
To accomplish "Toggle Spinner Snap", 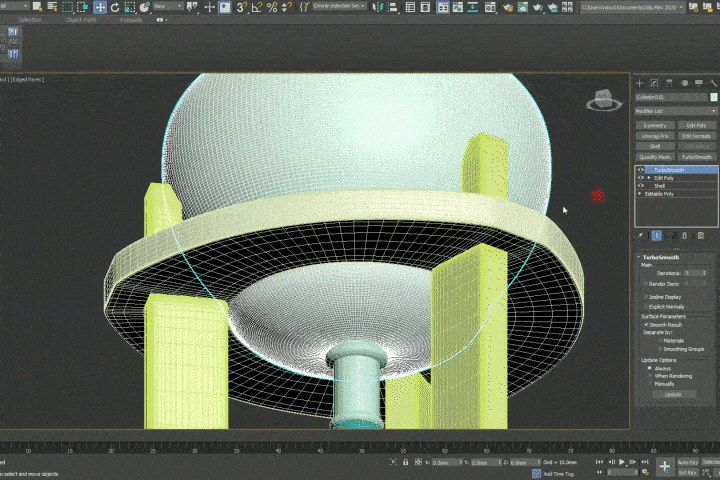I will [287, 7].
